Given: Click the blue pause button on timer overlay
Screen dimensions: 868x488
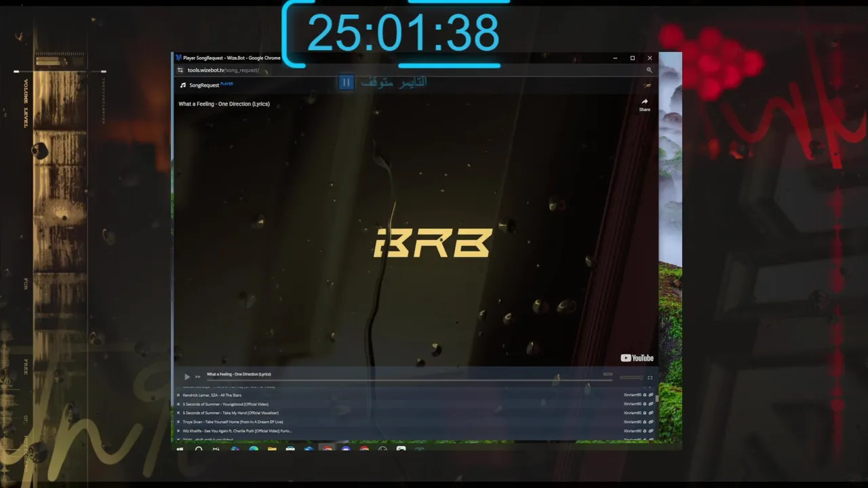Looking at the screenshot, I should coord(346,83).
